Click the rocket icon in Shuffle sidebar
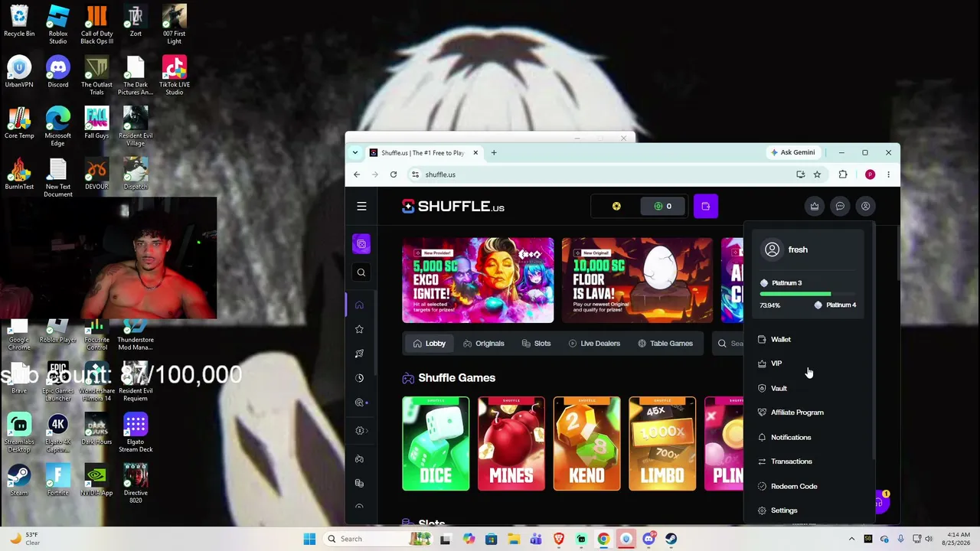The width and height of the screenshot is (980, 551). coord(359,354)
